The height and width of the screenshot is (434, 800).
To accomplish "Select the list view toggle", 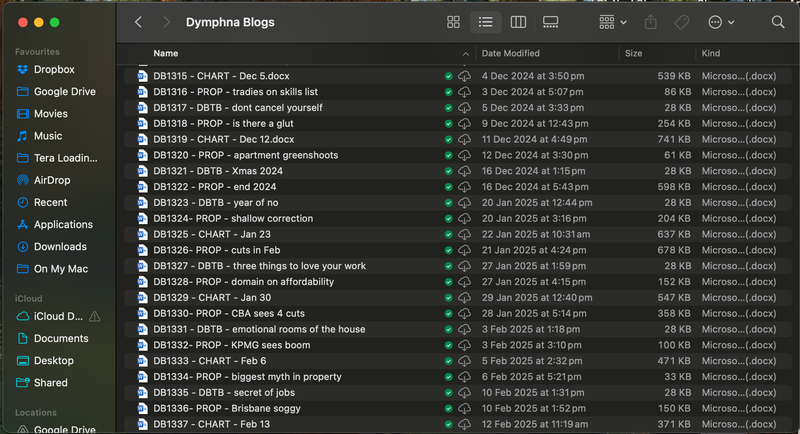I will click(x=485, y=22).
